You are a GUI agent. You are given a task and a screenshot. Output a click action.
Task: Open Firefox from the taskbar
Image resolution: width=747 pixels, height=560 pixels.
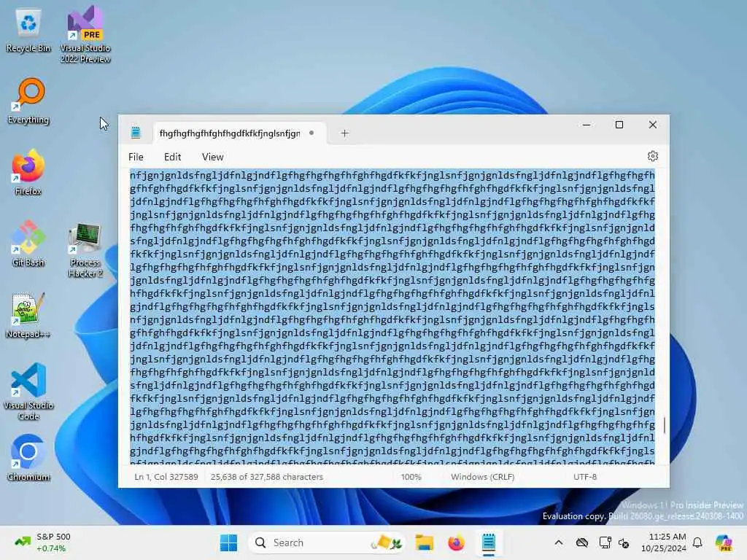(456, 542)
